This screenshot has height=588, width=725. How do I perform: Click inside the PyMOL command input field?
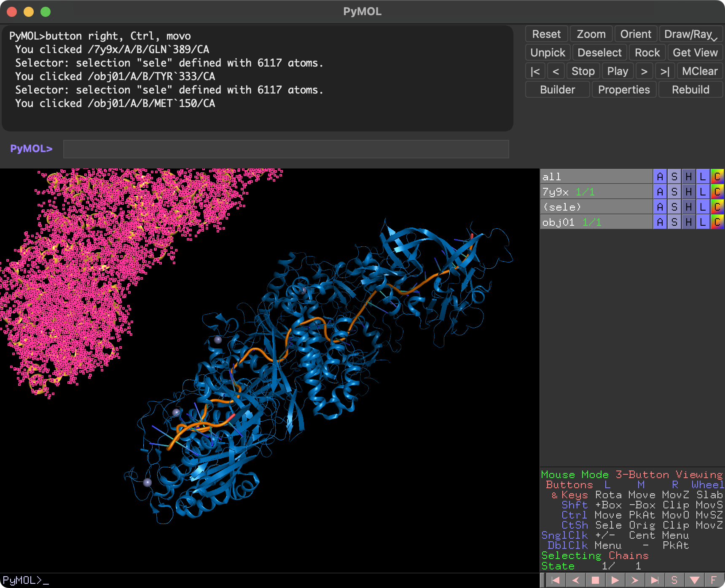point(287,149)
